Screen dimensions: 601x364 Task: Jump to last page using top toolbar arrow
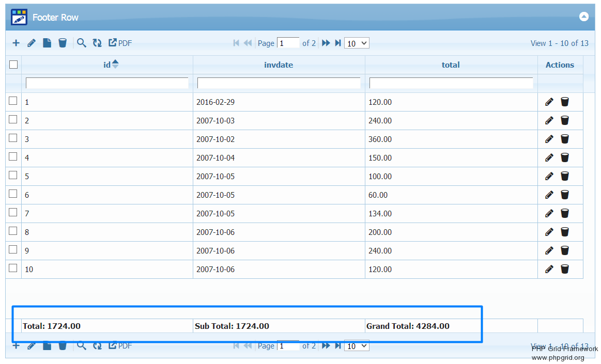click(x=338, y=43)
